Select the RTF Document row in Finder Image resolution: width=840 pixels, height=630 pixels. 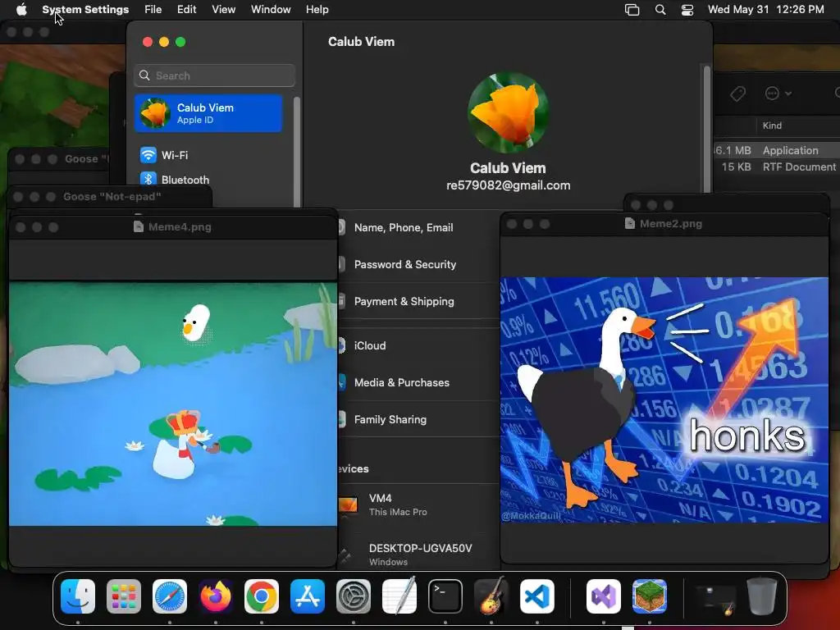pos(777,167)
